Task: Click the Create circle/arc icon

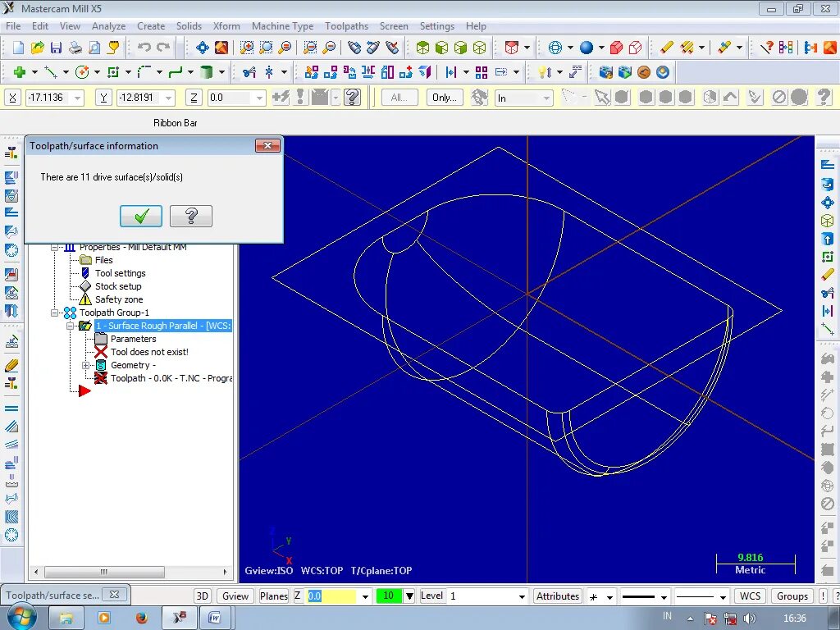Action: 82,72
